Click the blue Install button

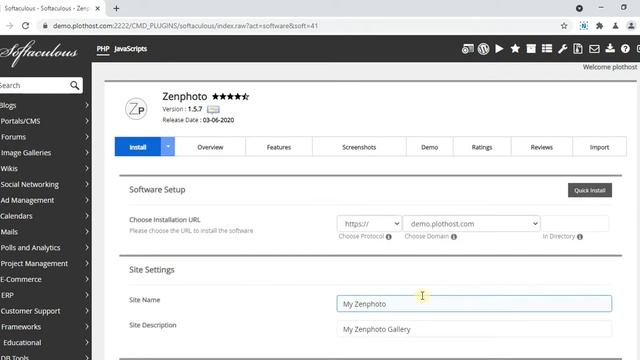click(138, 147)
